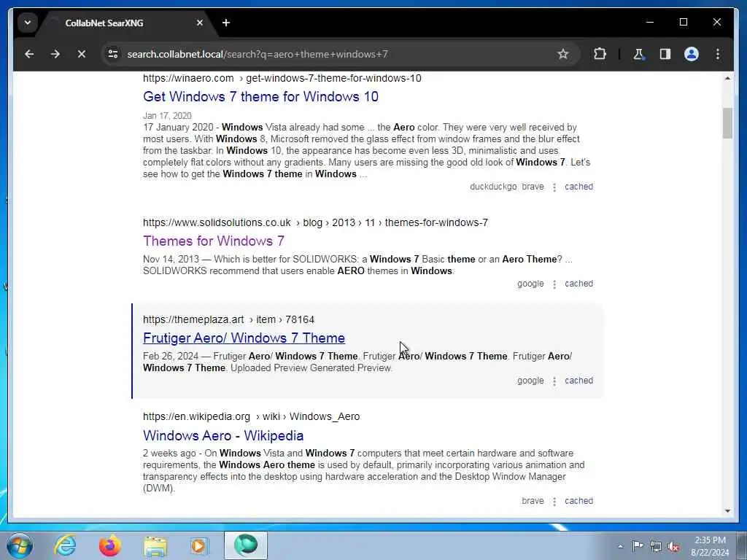Open cached version of solidsolutions result
Screen dimensions: 747x560
click(x=578, y=284)
